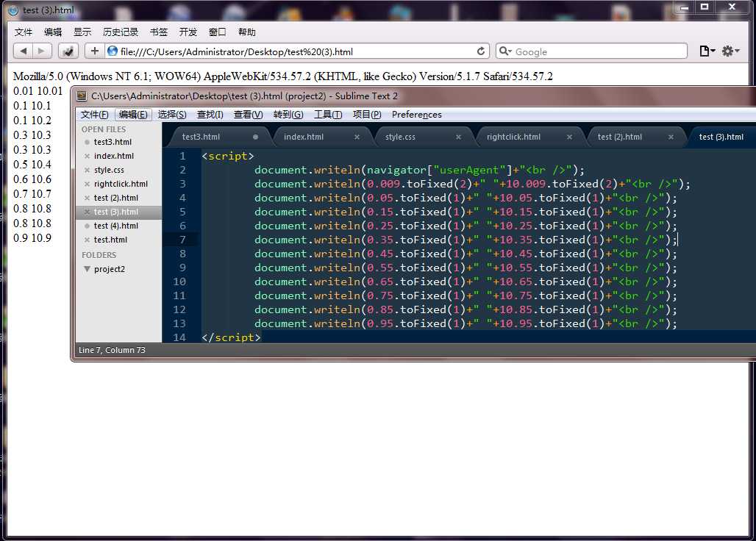Viewport: 756px width, 541px height.
Task: Open Sublime Text 项目(P) menu
Action: click(x=367, y=114)
